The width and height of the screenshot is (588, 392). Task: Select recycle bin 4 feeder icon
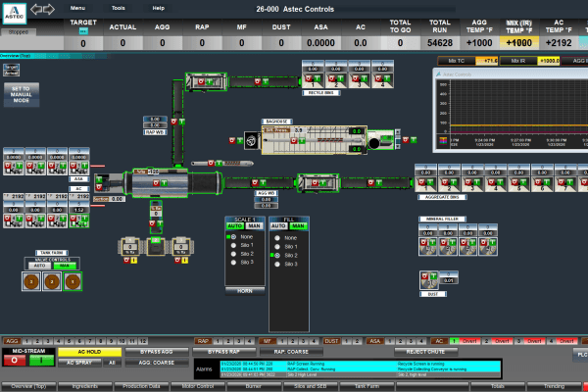[x=382, y=80]
